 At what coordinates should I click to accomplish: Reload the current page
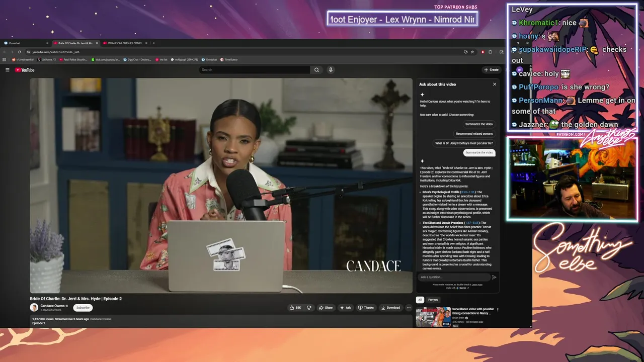tap(20, 52)
